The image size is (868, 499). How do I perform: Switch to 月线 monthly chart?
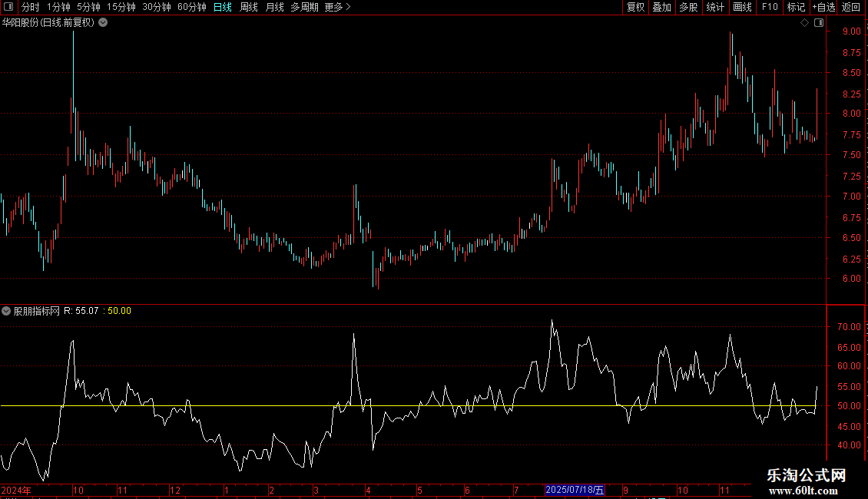(x=274, y=7)
